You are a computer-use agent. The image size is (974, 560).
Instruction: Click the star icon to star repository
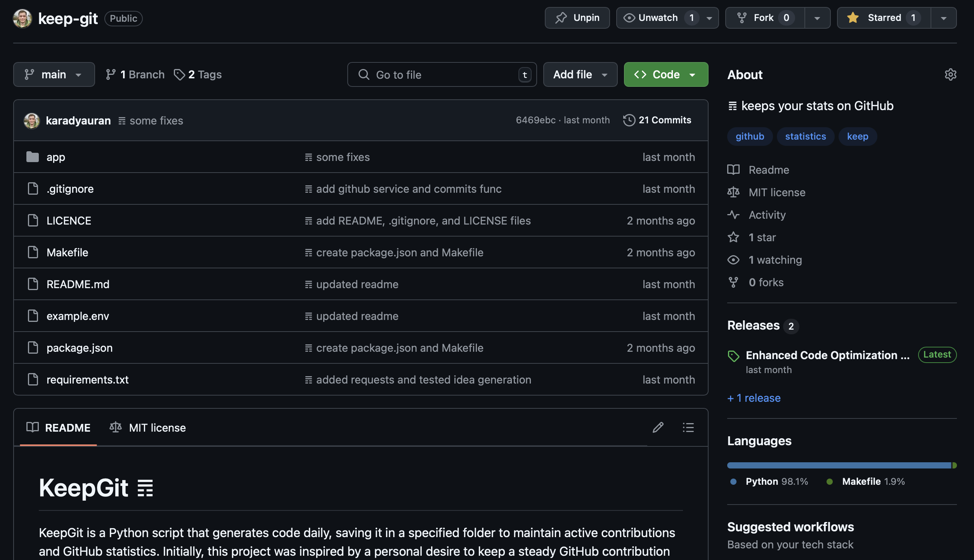(x=854, y=17)
